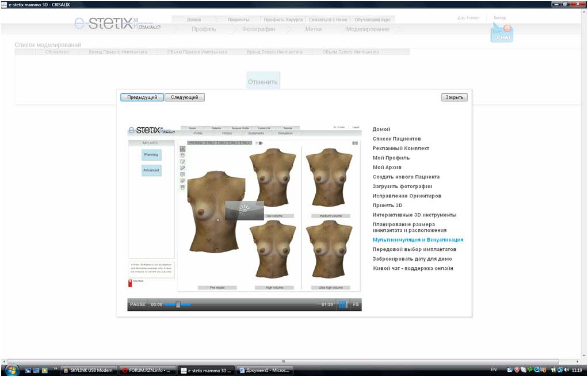The height and width of the screenshot is (377, 588).
Task: Click the horizontal scrollbar at the window bottom
Action: (x=283, y=361)
